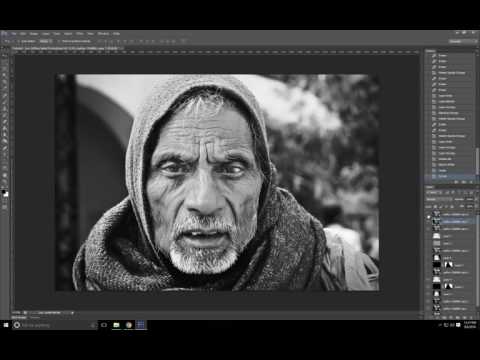Click the zoom percentage field in status bar

[x=16, y=313]
